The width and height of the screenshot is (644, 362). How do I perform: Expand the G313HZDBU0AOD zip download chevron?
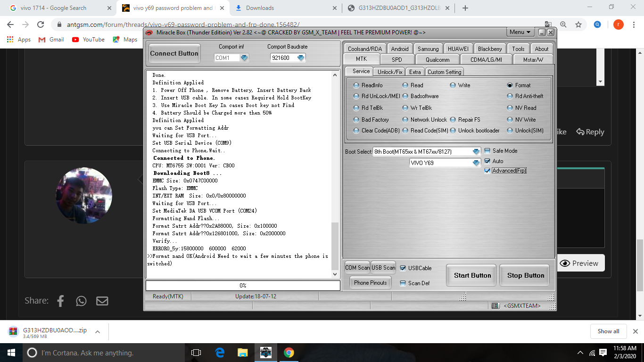point(98,332)
